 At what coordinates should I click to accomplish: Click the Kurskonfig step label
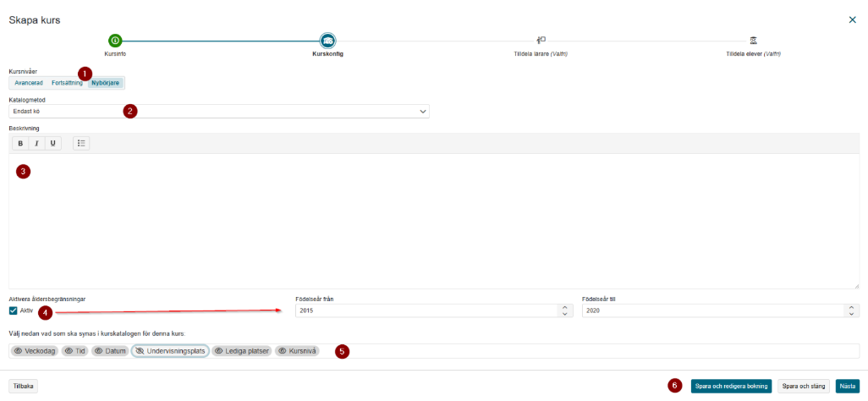pos(327,54)
